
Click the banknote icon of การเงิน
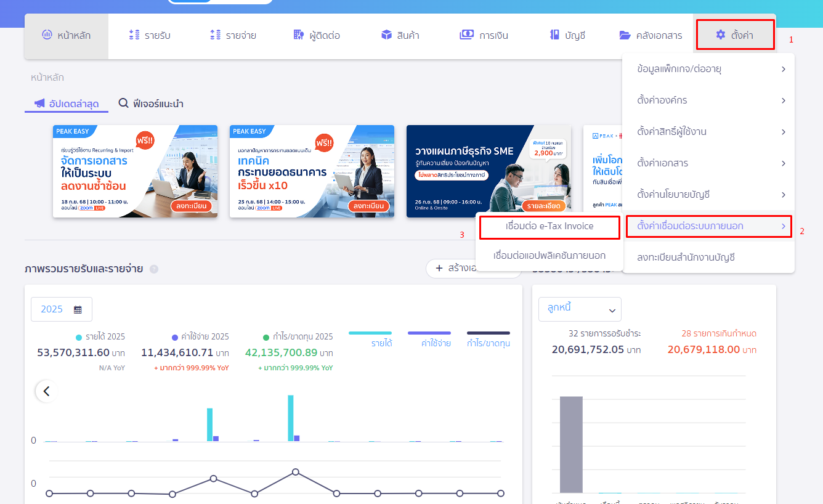click(467, 35)
